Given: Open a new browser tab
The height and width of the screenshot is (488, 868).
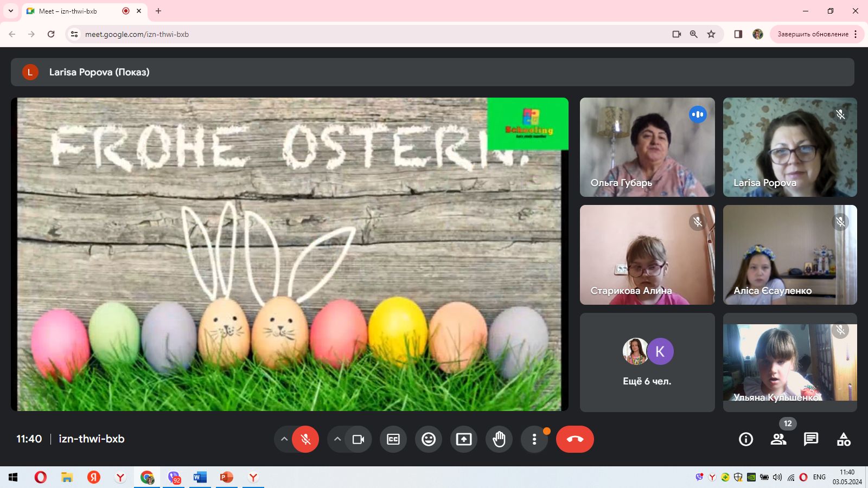Looking at the screenshot, I should pyautogui.click(x=158, y=11).
